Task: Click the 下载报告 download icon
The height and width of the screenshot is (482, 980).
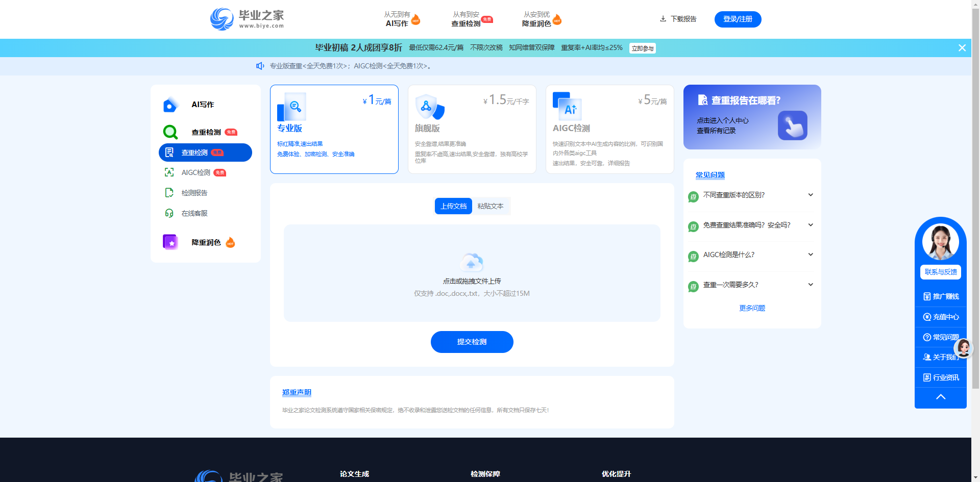Action: (x=663, y=19)
